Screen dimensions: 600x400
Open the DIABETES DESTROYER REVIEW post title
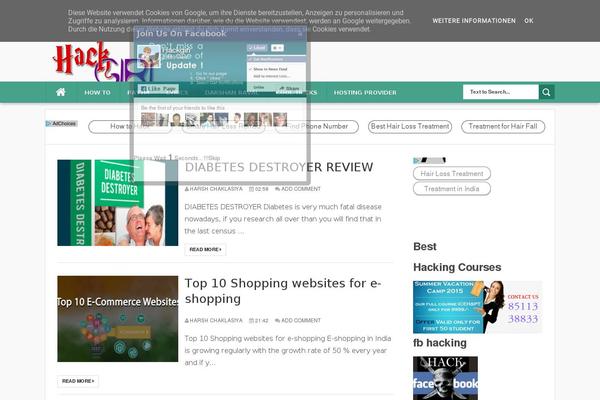tap(279, 167)
